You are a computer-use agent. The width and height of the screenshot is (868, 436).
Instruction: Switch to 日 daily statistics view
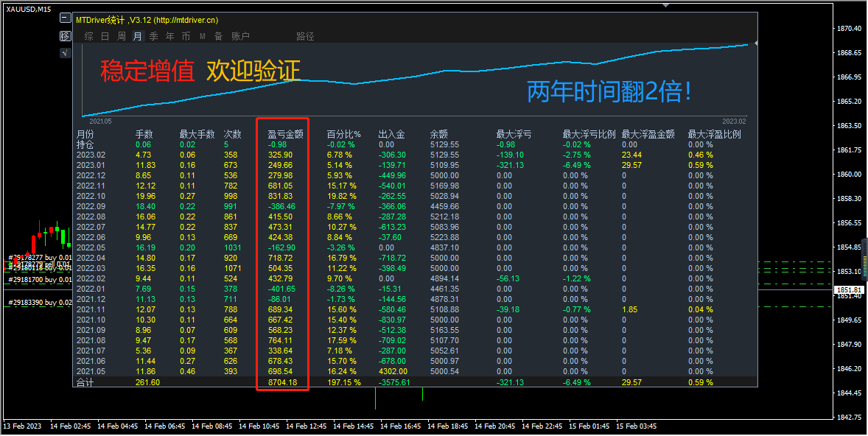[106, 35]
